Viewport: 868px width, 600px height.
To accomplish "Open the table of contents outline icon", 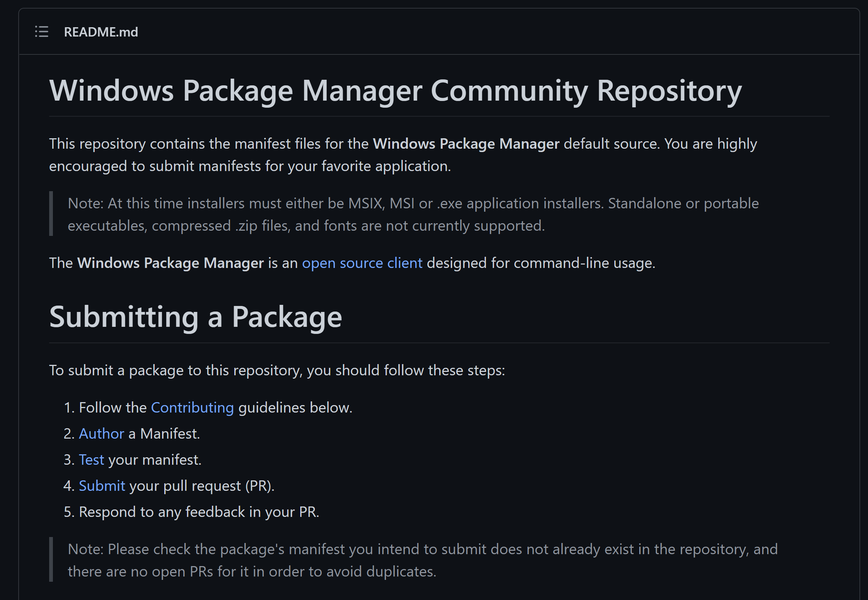I will [x=41, y=32].
